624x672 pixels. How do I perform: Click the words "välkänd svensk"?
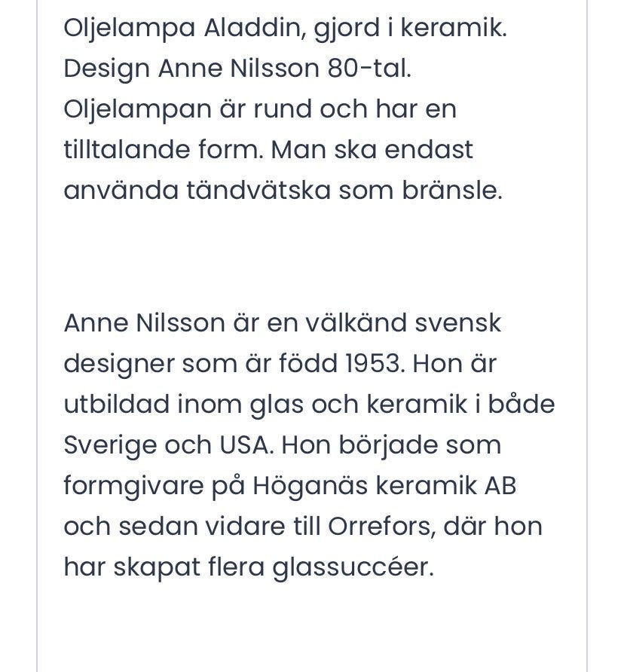tap(403, 322)
